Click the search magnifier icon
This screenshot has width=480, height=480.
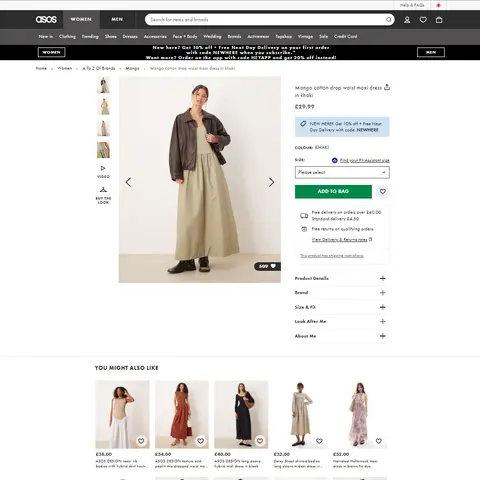[x=389, y=20]
